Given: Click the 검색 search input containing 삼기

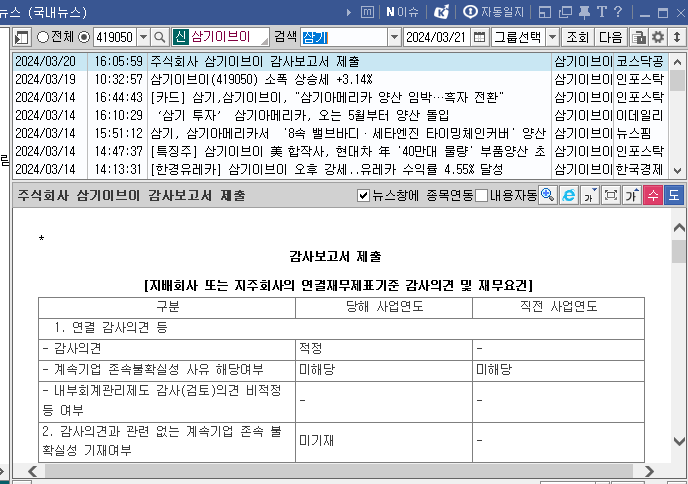Looking at the screenshot, I should [344, 38].
